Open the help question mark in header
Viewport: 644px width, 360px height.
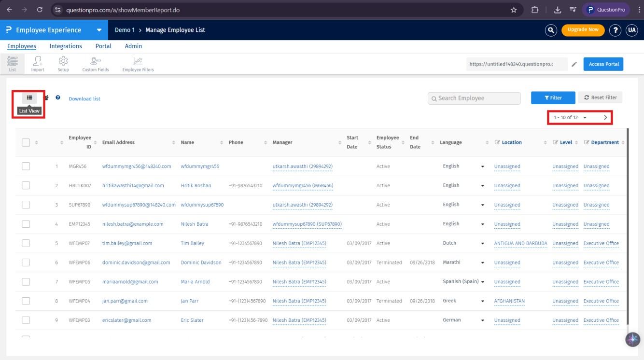pyautogui.click(x=615, y=30)
